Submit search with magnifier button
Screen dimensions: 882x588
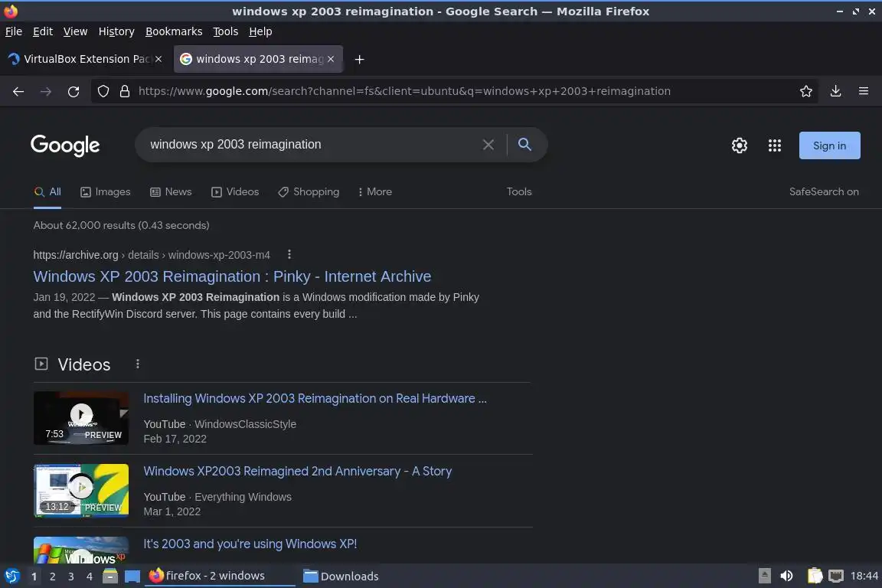coord(524,145)
